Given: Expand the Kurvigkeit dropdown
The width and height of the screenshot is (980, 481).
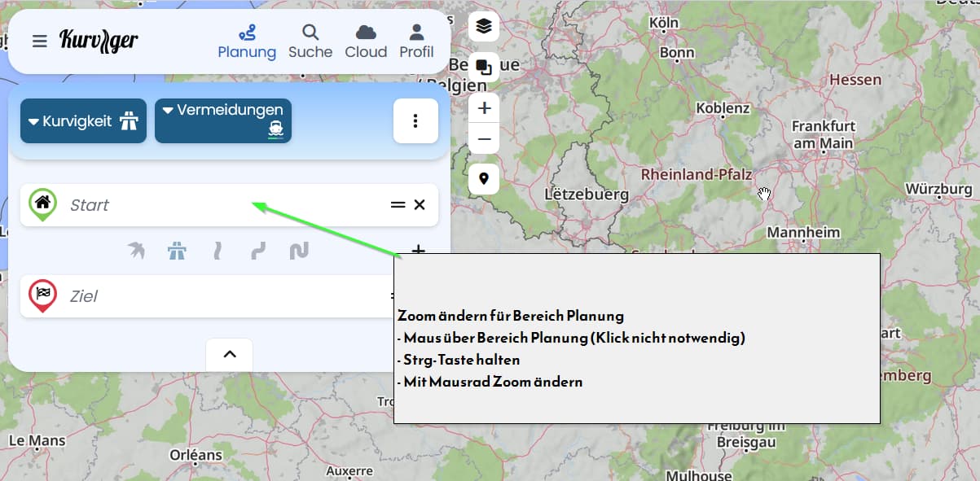Looking at the screenshot, I should coord(83,121).
